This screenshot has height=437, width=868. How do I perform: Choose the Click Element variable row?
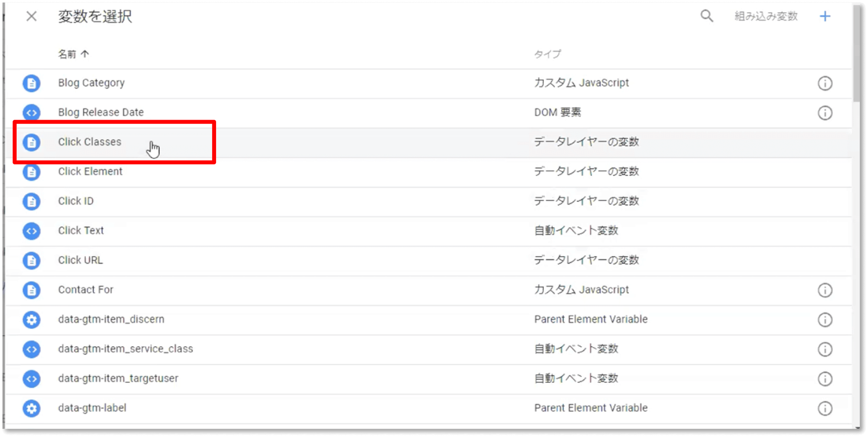click(90, 172)
